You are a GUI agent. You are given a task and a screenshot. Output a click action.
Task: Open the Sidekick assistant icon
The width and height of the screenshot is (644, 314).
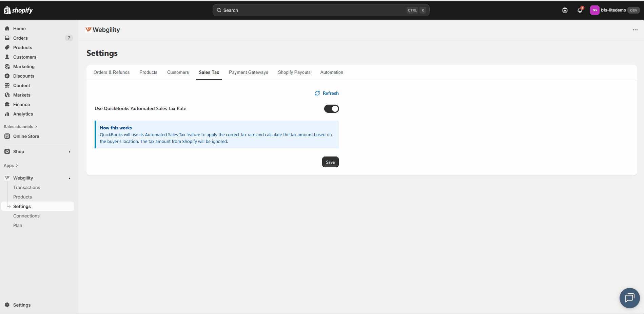[565, 10]
